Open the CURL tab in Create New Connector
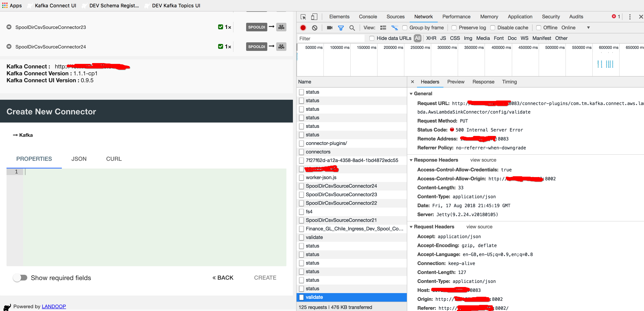The width and height of the screenshot is (644, 311). (114, 159)
